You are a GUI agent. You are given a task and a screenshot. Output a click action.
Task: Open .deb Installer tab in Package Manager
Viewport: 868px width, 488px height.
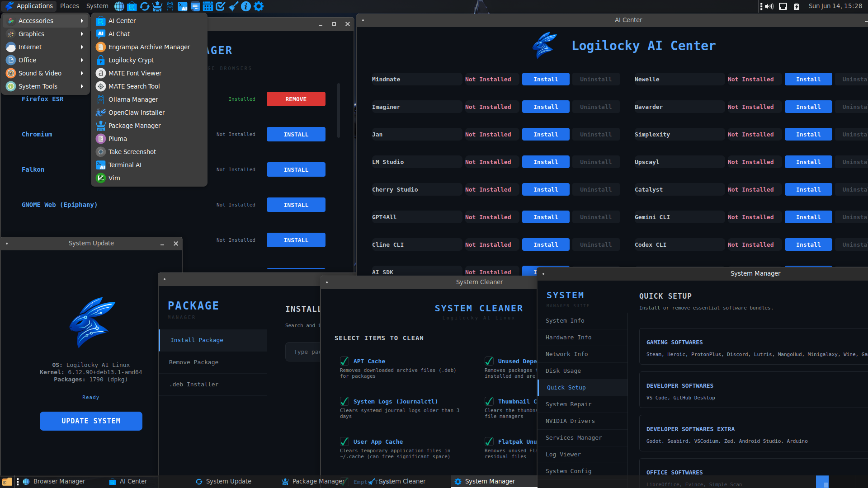[212, 385]
